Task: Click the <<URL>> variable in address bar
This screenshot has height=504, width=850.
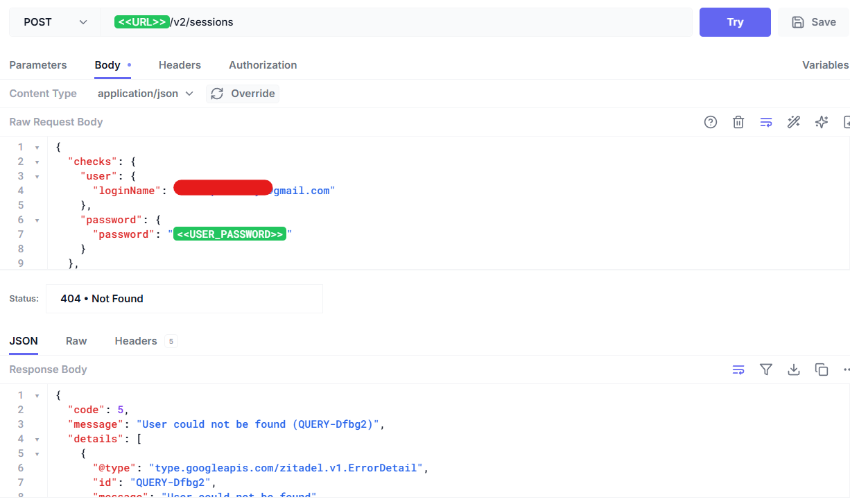Action: (142, 22)
